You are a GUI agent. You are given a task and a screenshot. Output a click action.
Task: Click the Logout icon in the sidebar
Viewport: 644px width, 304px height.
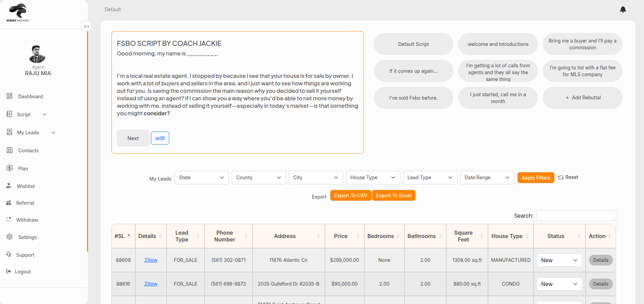click(8, 271)
